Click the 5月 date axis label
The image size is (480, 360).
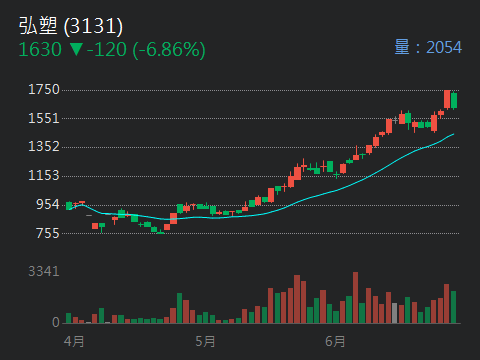pos(205,341)
